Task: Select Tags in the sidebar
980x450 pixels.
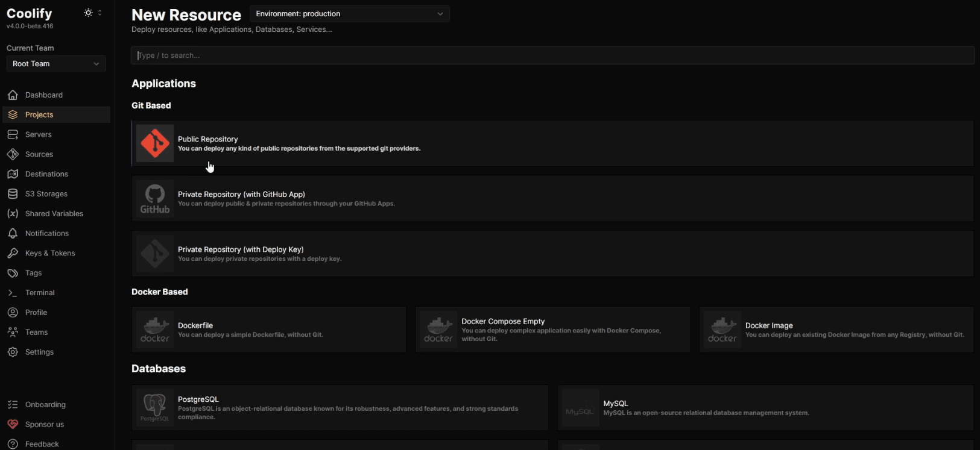Action: pyautogui.click(x=56, y=273)
